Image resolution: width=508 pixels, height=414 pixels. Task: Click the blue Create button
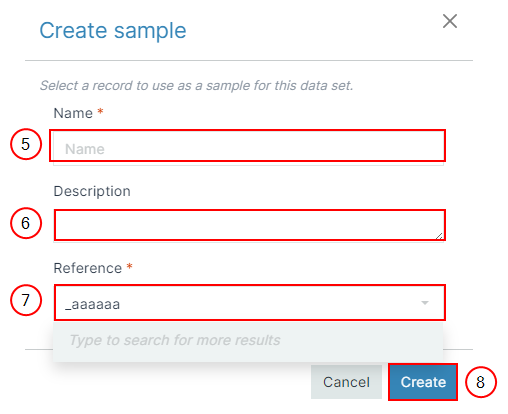click(x=423, y=382)
